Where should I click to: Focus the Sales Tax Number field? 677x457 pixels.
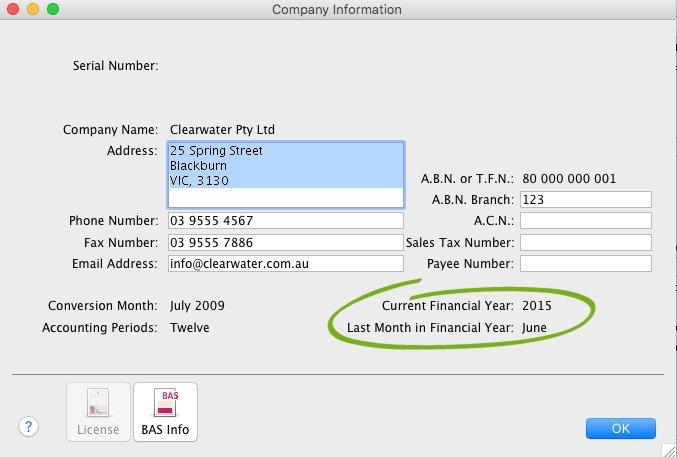585,243
